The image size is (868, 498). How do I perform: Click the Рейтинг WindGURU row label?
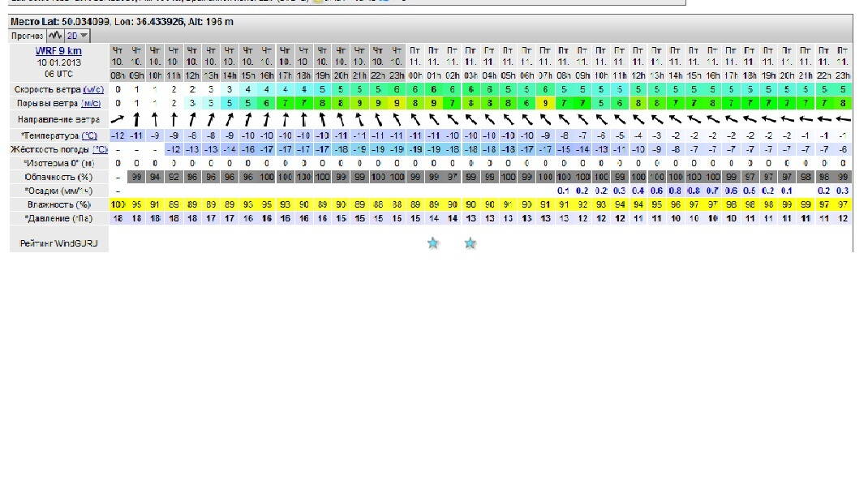tap(58, 243)
